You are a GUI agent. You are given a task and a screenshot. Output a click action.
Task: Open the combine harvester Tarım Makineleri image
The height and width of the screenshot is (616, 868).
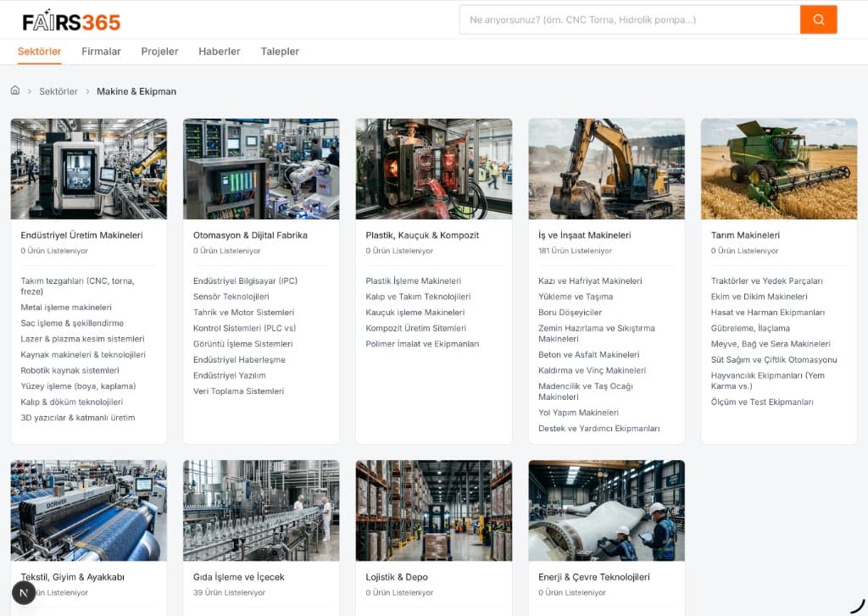(x=778, y=169)
